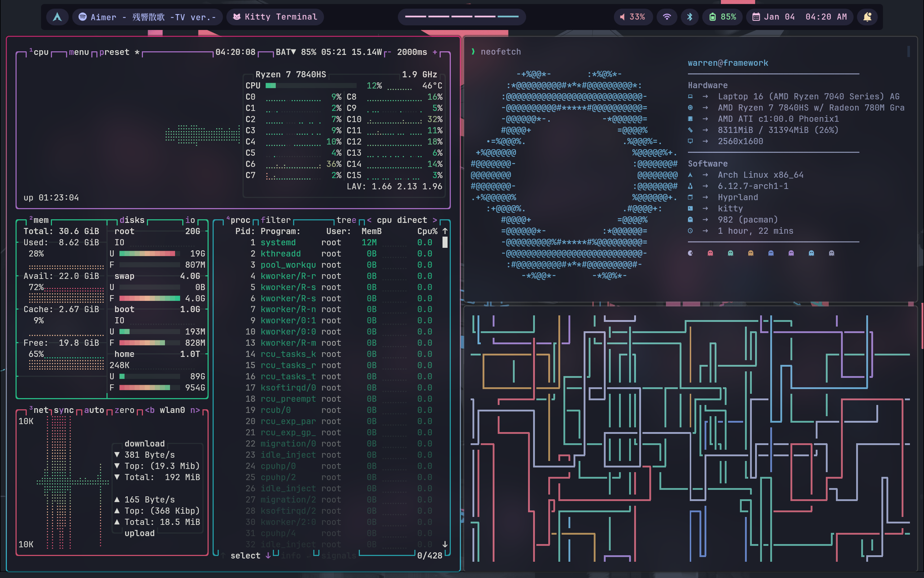Open the Bluetooth indicator
The height and width of the screenshot is (578, 924).
689,17
